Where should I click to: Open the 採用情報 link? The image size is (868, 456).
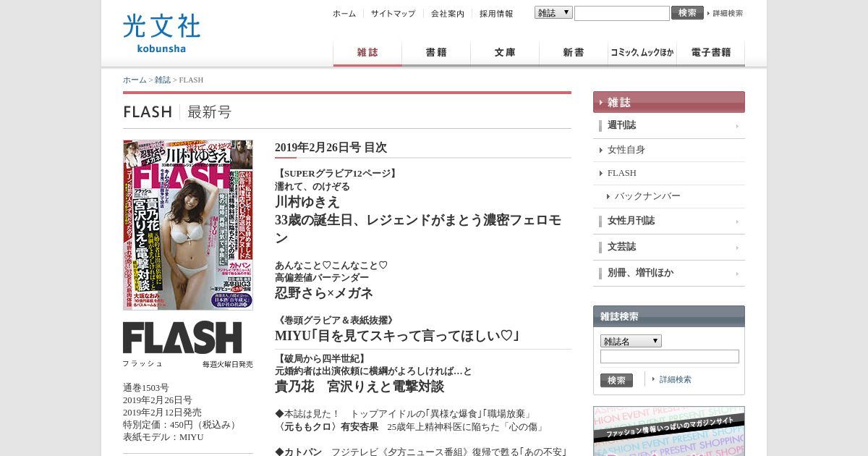496,13
